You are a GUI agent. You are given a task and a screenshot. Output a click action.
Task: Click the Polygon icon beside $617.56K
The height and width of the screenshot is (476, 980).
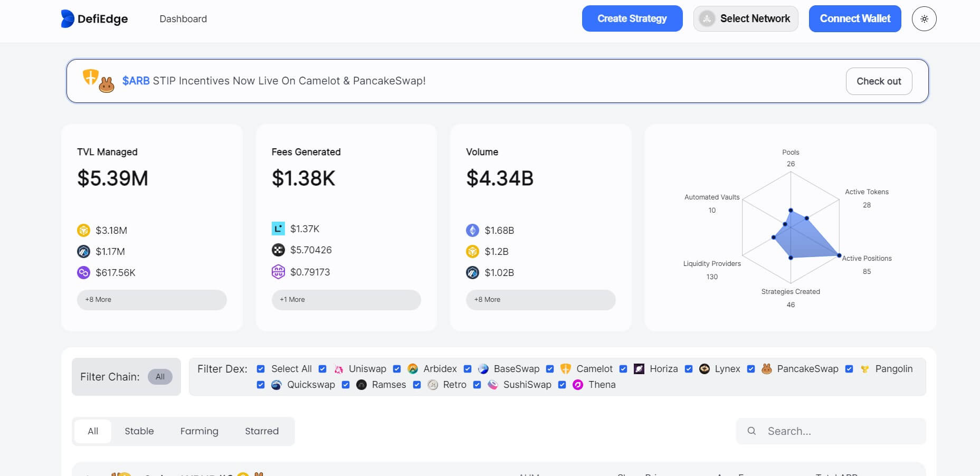point(83,272)
